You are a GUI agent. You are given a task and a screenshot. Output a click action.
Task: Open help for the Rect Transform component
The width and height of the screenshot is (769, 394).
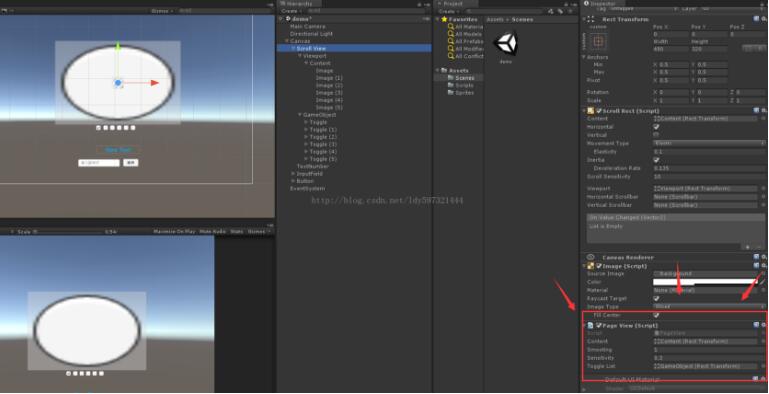pos(756,19)
